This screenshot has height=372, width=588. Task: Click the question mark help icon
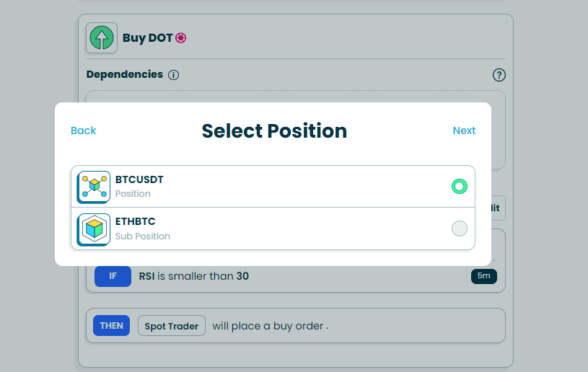[x=499, y=75]
